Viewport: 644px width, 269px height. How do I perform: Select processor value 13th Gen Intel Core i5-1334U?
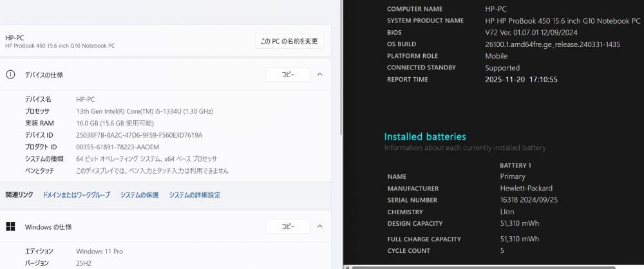(144, 111)
